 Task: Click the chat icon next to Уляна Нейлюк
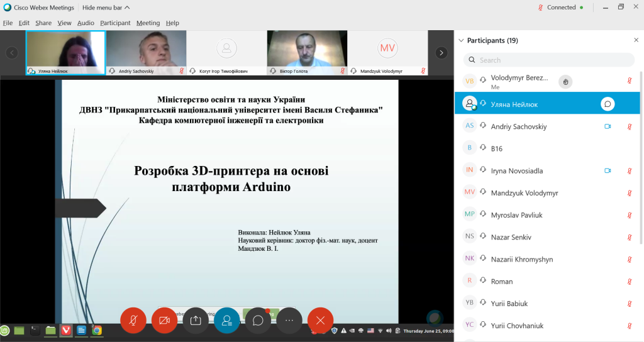point(608,104)
